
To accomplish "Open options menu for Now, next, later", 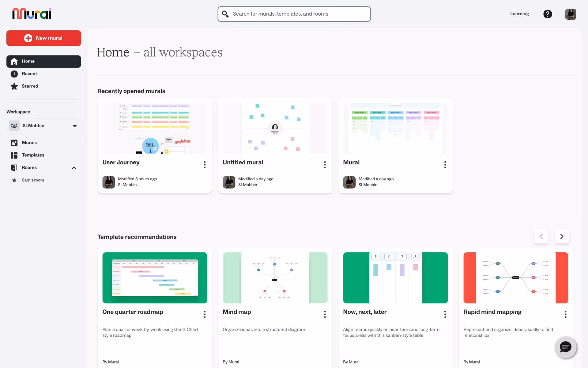I will (x=445, y=314).
